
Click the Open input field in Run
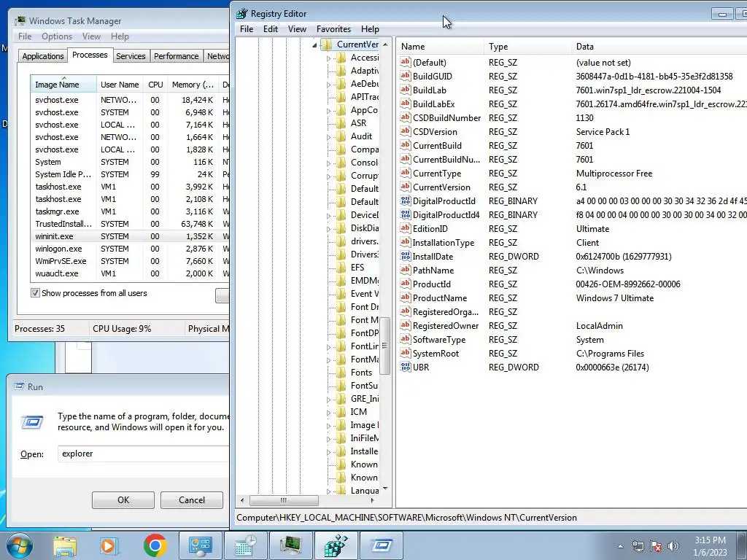point(143,454)
